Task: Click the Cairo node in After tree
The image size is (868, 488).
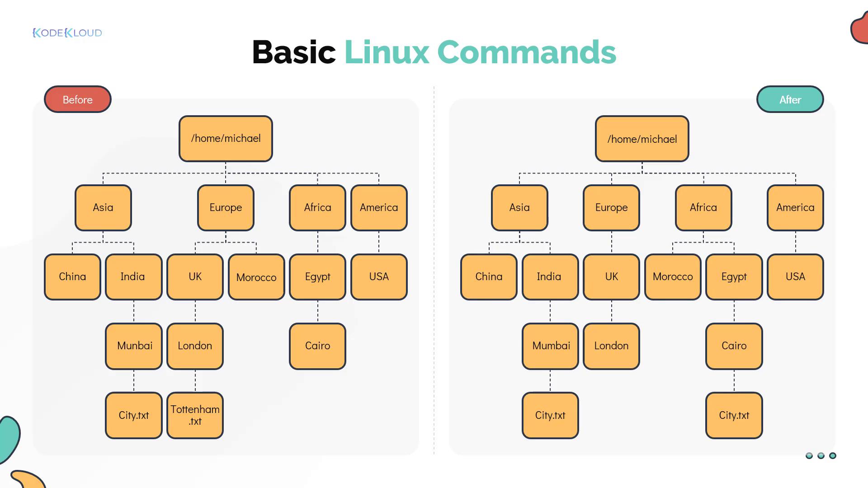Action: (x=734, y=345)
